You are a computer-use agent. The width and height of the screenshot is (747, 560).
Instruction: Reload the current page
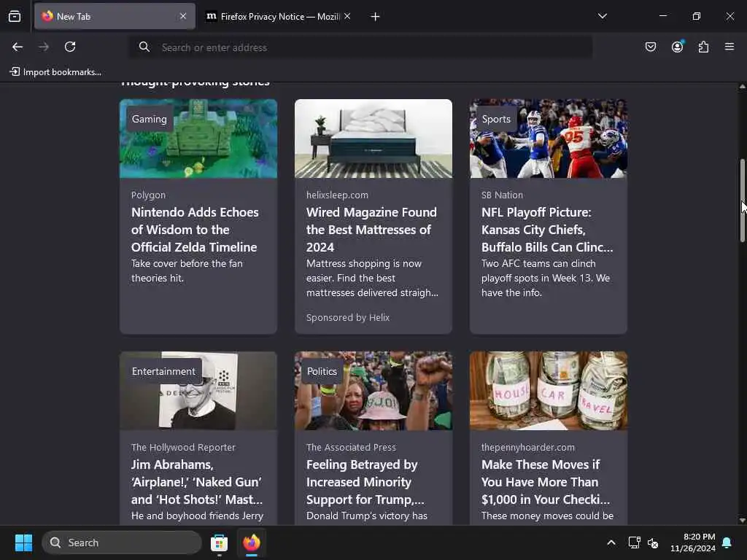[70, 47]
